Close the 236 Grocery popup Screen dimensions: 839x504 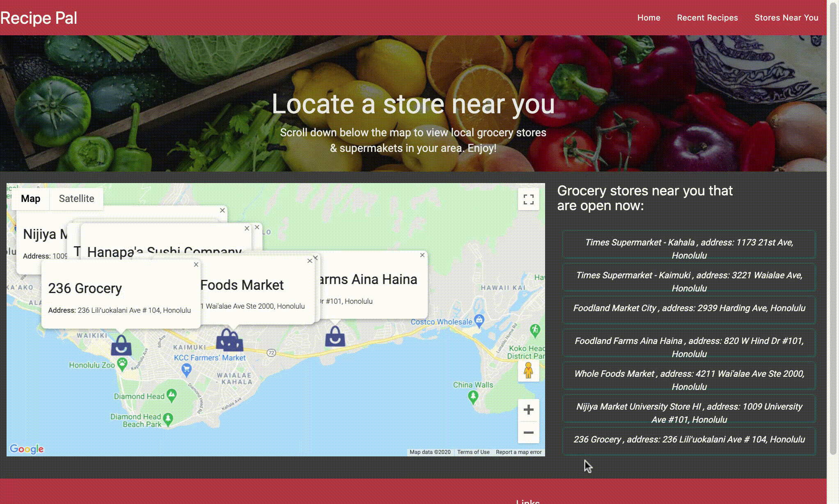pyautogui.click(x=195, y=264)
